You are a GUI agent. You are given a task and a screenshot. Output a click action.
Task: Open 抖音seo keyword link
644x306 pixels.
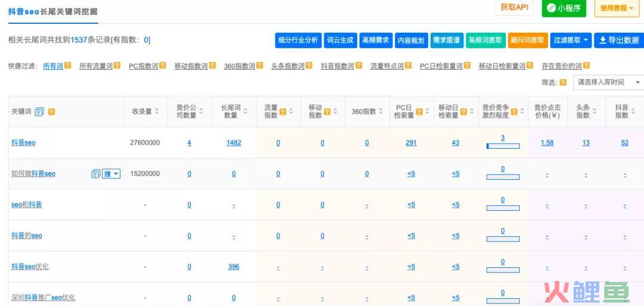coord(23,143)
